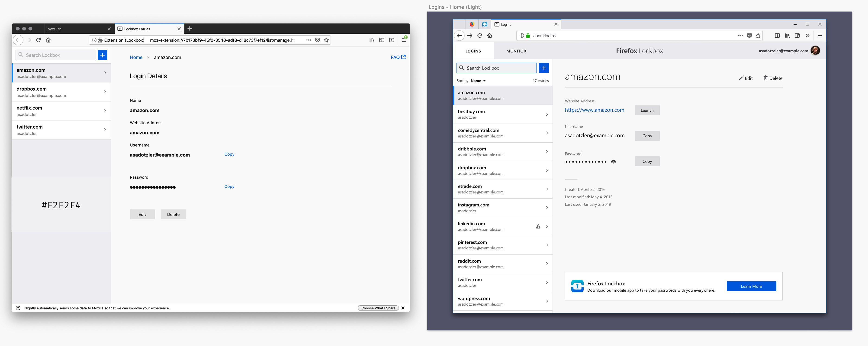868x346 pixels.
Task: Dismiss Nightly data notification bar
Action: (403, 308)
